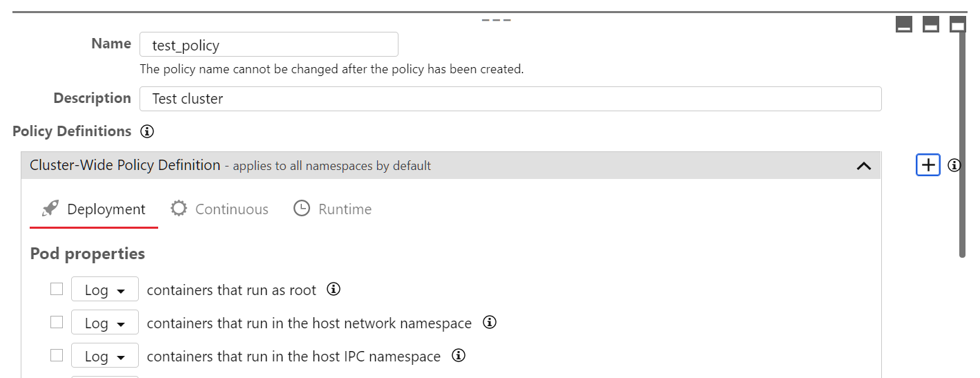Viewport: 980px width, 378px height.
Task: Enable checkbox for containers that run as root
Action: click(x=57, y=289)
